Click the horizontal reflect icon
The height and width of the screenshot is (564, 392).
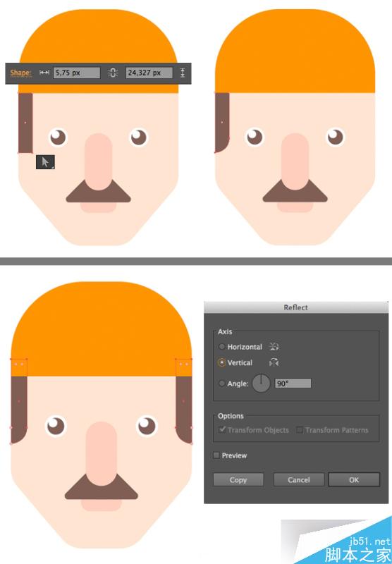click(274, 347)
